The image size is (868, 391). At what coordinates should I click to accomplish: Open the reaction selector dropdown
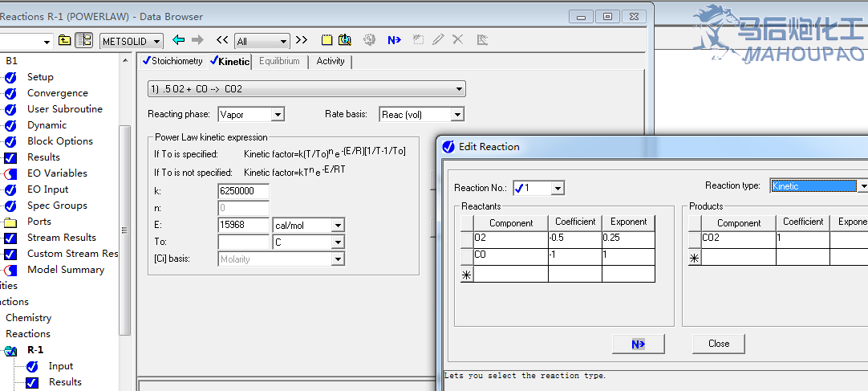(x=459, y=88)
